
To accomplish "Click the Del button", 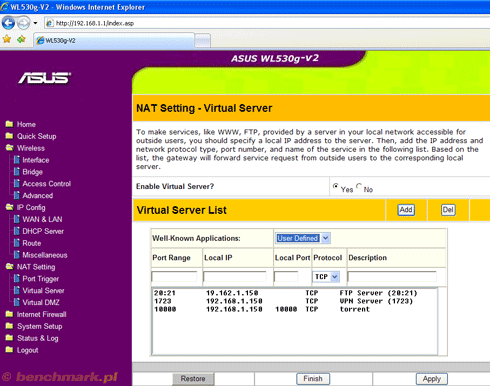I will click(x=448, y=210).
